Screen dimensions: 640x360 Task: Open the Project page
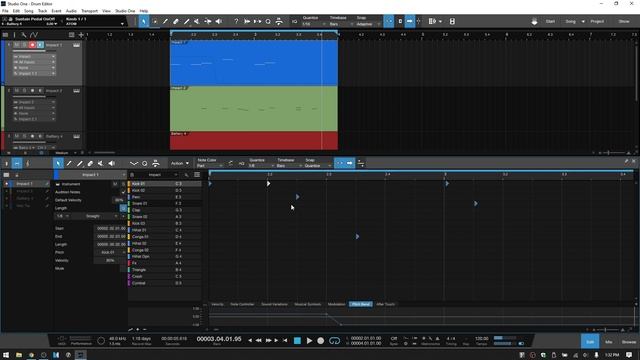pyautogui.click(x=597, y=21)
